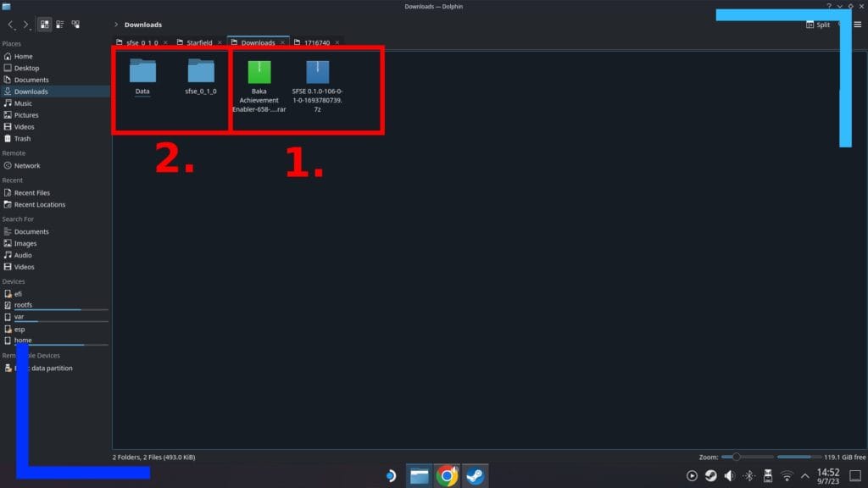Toggle Split view in Dolphin

pyautogui.click(x=818, y=25)
